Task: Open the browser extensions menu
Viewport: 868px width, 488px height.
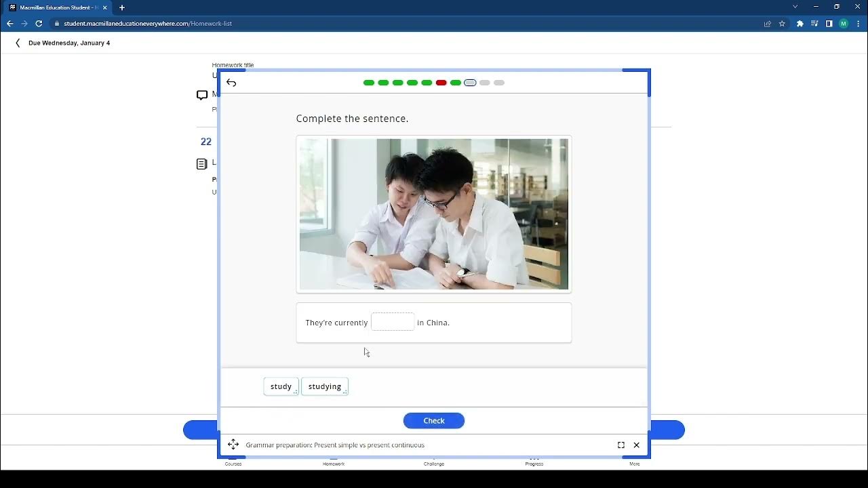Action: [800, 24]
